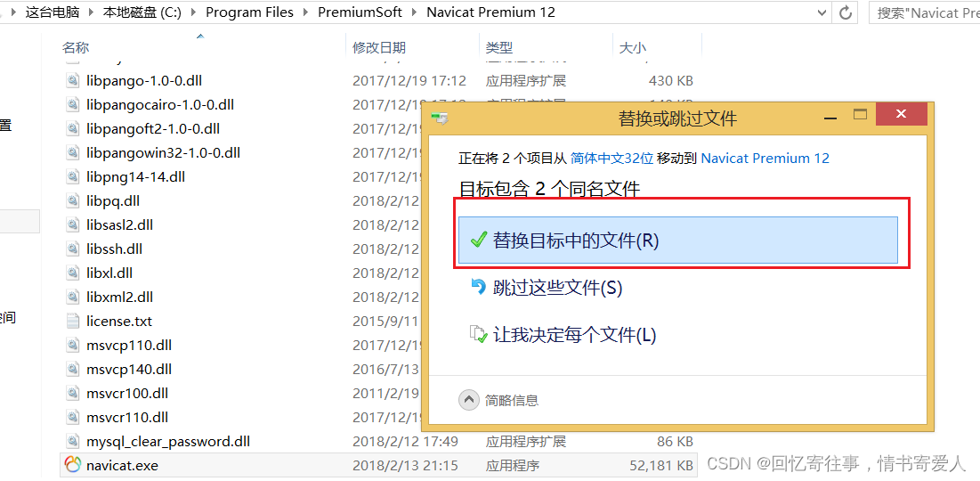Collapse details with 简略信息 chevron

tap(469, 400)
